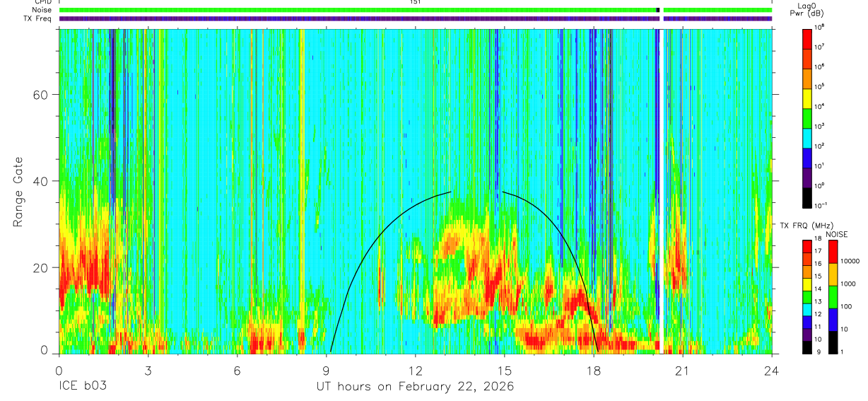Click the yellow segment of the TX FRQ colorbar

(807, 284)
